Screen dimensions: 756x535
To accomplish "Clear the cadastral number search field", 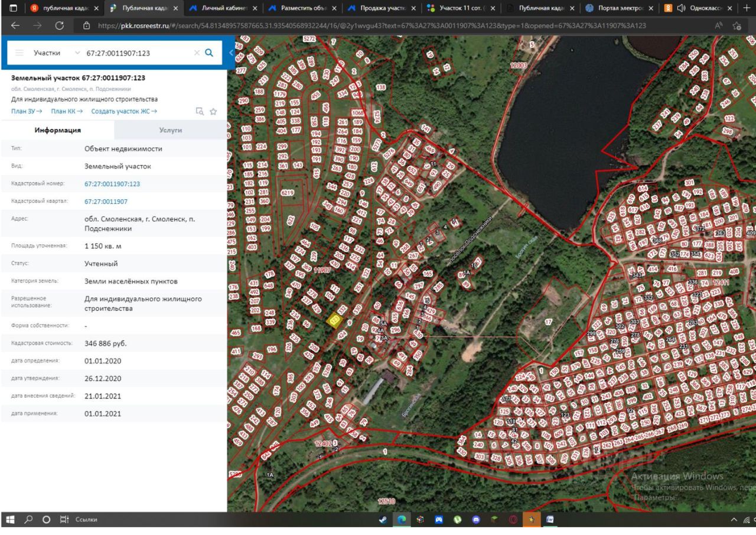I will [197, 53].
